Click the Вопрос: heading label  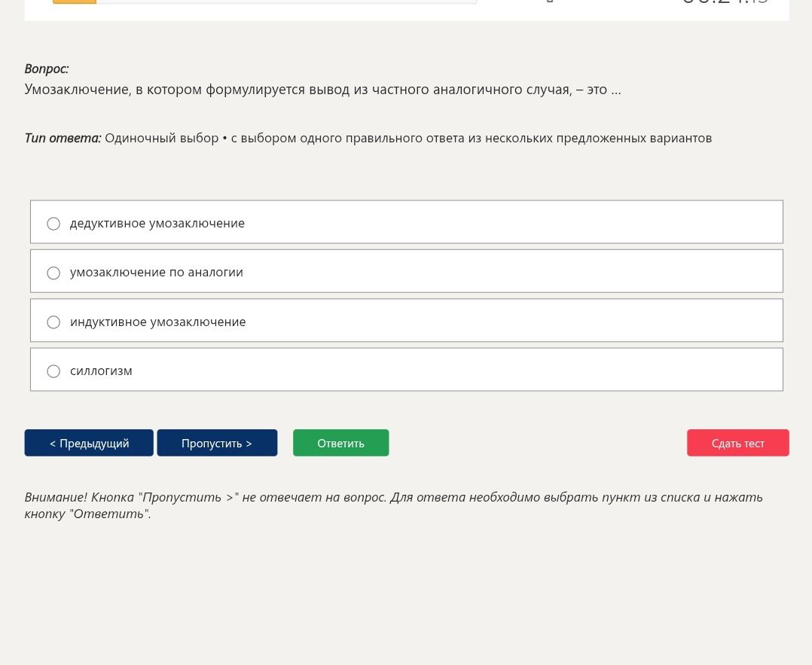point(47,69)
